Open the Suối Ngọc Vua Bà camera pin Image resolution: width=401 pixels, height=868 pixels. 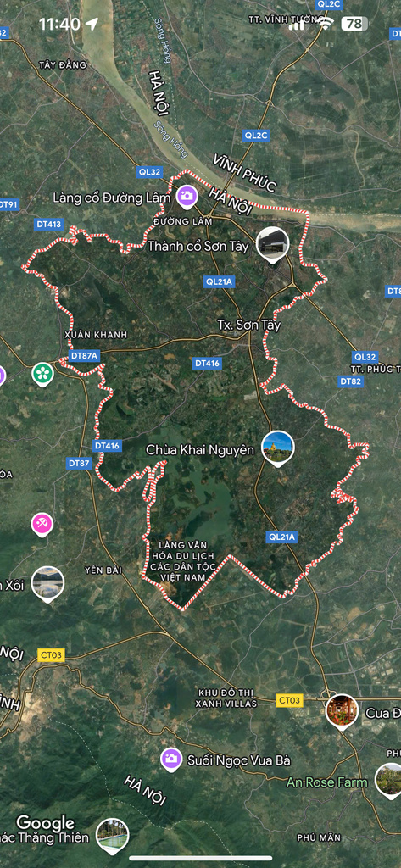coord(172,759)
